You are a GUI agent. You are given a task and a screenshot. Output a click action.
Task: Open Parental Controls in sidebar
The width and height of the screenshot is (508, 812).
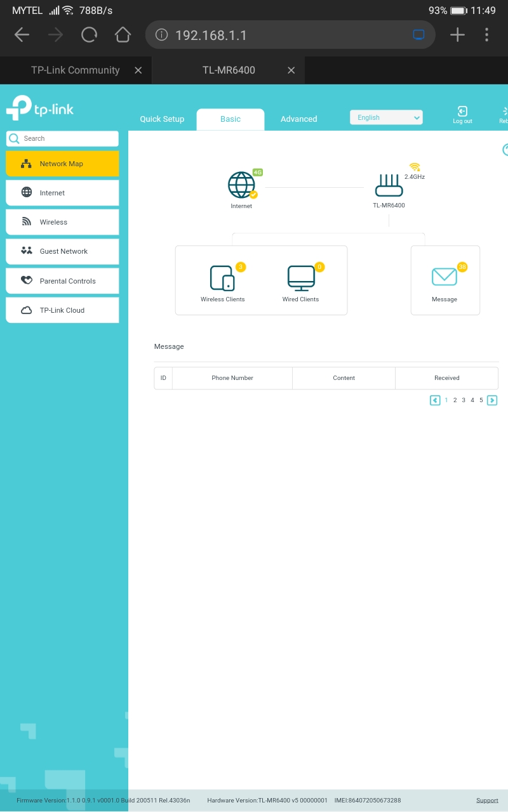(62, 281)
